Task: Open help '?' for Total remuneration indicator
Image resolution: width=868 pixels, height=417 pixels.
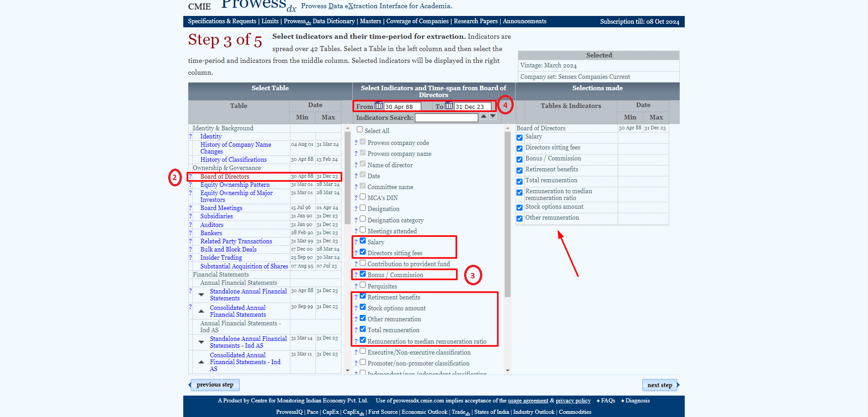Action: tap(356, 330)
